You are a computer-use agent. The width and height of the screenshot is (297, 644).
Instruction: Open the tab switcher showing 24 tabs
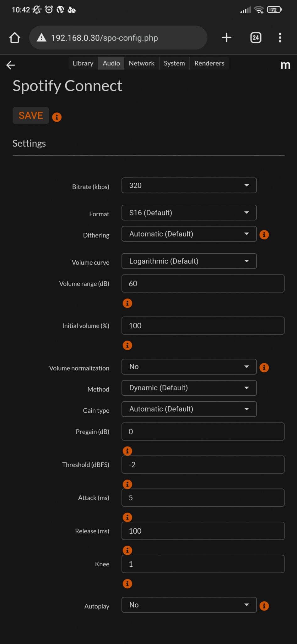256,38
